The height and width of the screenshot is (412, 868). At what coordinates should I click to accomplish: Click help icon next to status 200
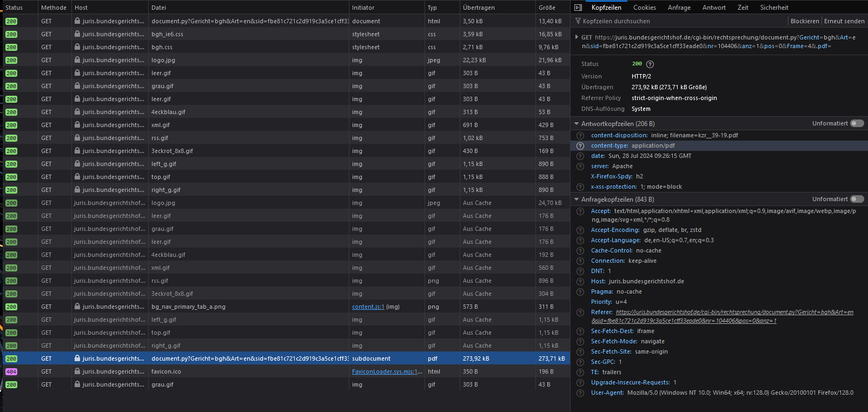[650, 64]
